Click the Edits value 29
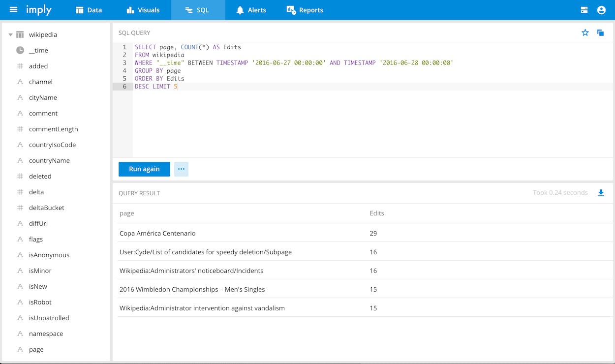This screenshot has height=364, width=615. click(373, 234)
